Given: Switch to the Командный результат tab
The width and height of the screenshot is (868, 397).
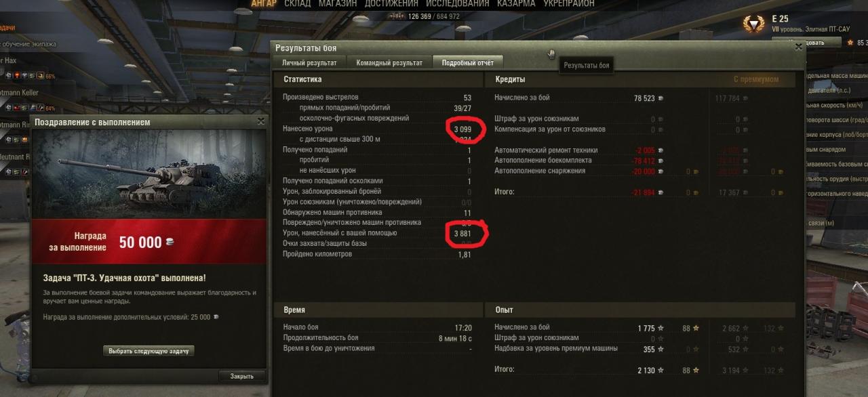Looking at the screenshot, I should coord(389,63).
